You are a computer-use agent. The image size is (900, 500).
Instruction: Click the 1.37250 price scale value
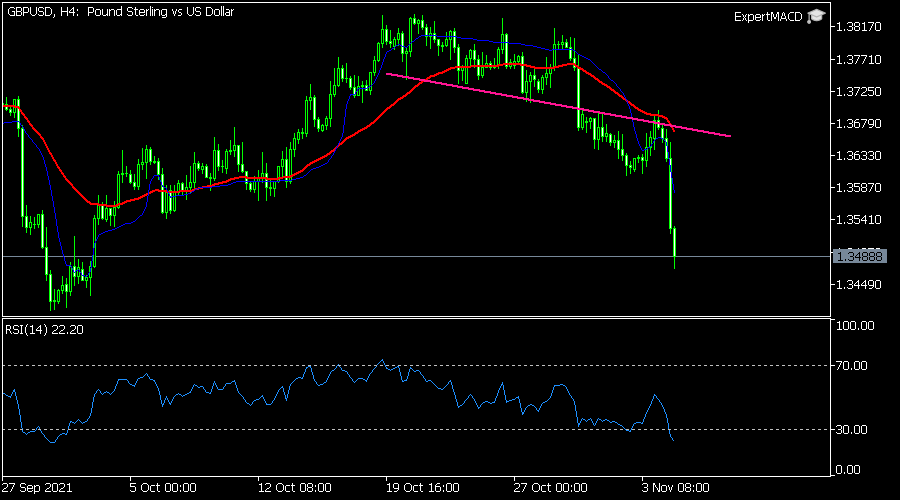coord(859,92)
